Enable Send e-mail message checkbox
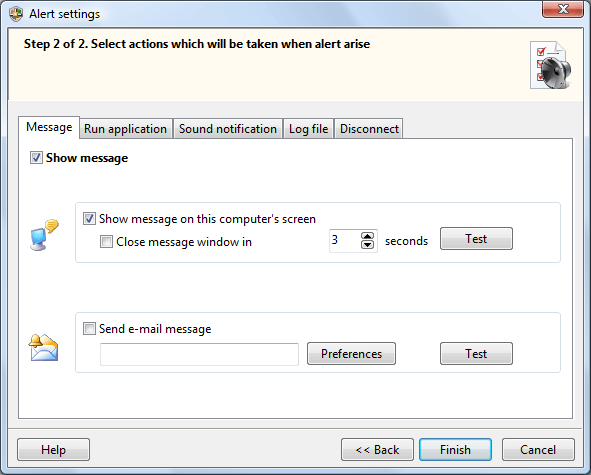Image resolution: width=591 pixels, height=475 pixels. pyautogui.click(x=89, y=329)
